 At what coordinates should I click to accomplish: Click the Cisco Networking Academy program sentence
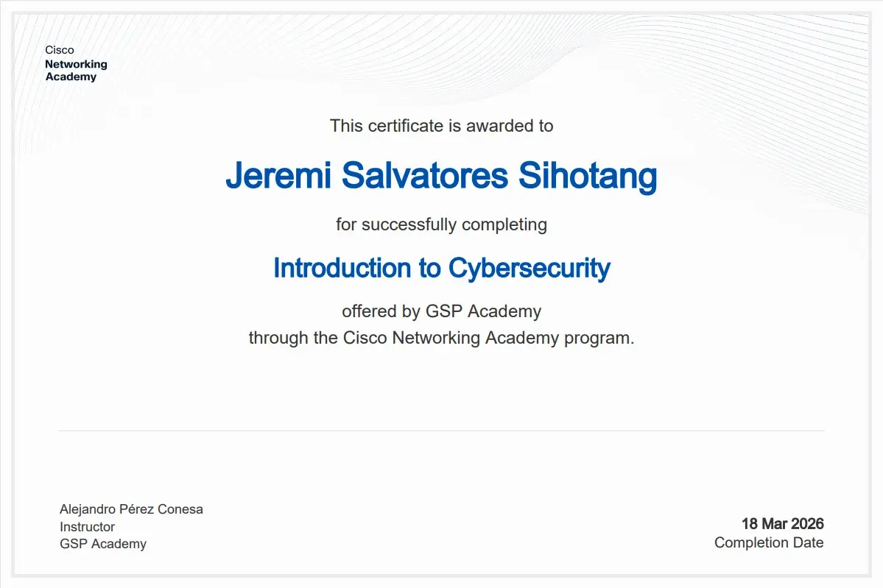click(441, 338)
